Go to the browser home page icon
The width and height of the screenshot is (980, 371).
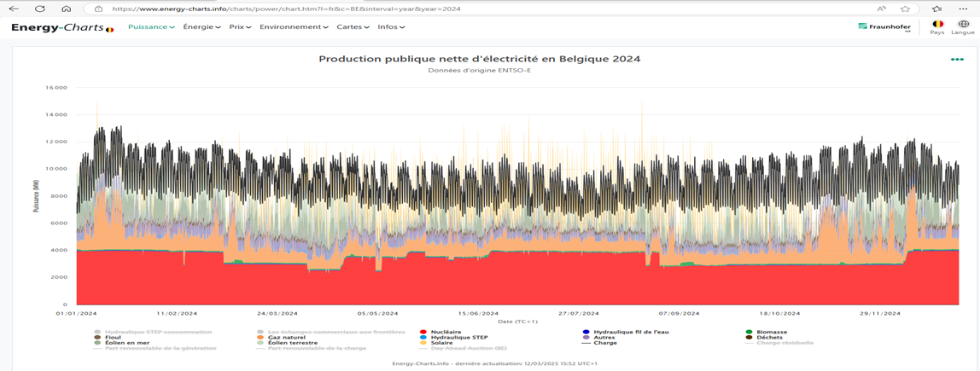pyautogui.click(x=67, y=9)
